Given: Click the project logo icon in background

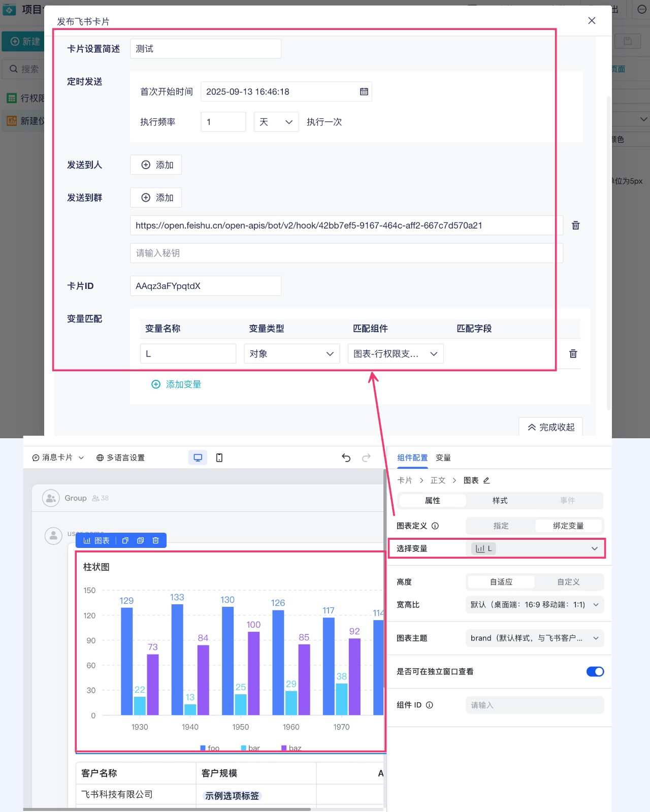Looking at the screenshot, I should [x=9, y=9].
